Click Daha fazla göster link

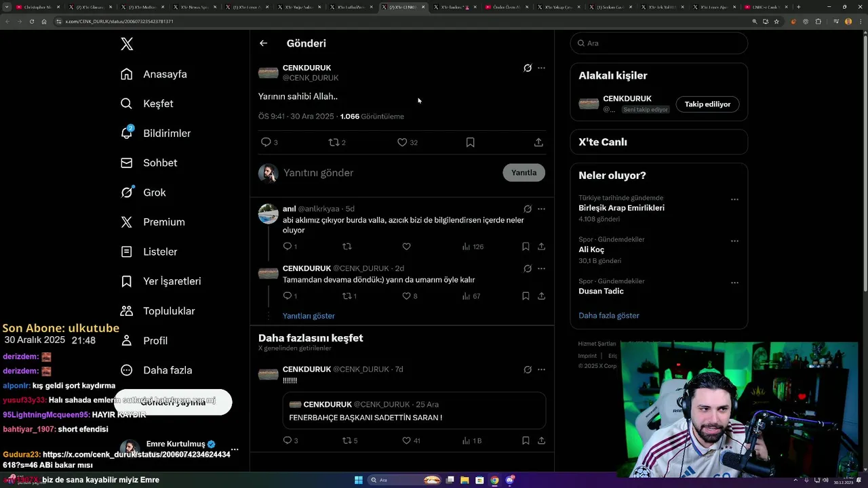click(x=609, y=316)
